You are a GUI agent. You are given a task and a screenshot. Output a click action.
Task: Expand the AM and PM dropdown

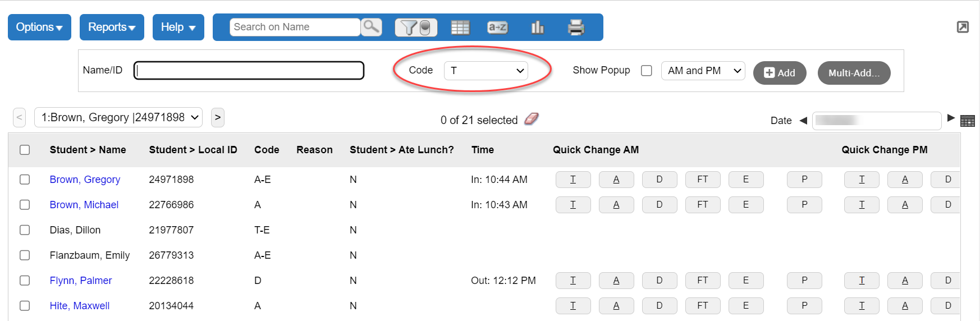pos(703,71)
